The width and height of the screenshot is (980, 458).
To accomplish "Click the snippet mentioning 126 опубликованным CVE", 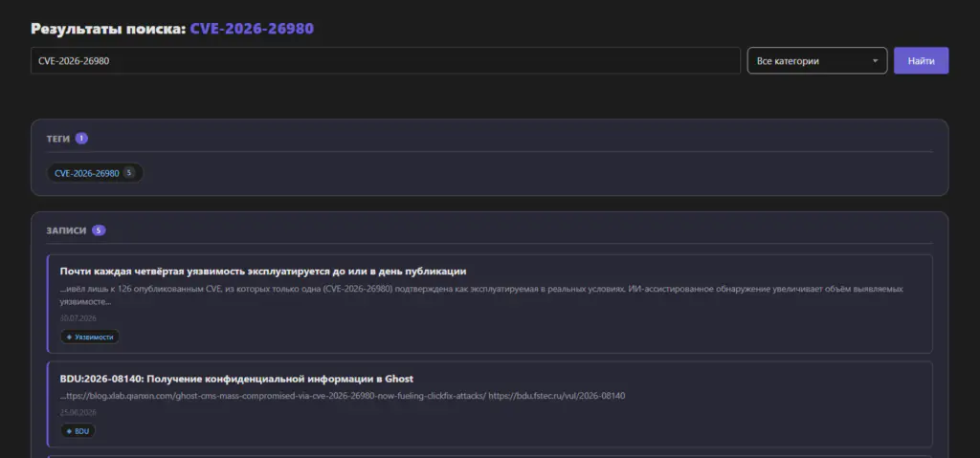I will pos(481,294).
